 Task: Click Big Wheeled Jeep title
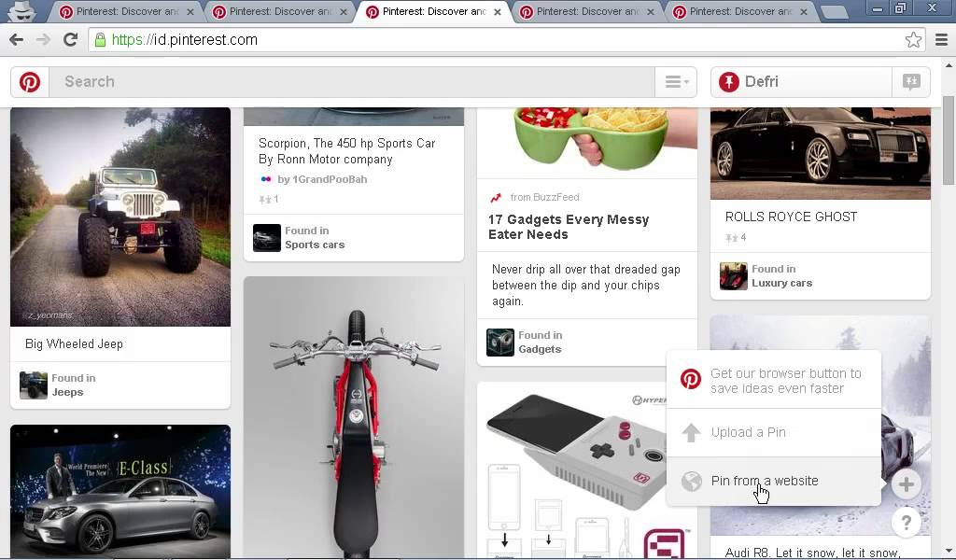pyautogui.click(x=74, y=344)
